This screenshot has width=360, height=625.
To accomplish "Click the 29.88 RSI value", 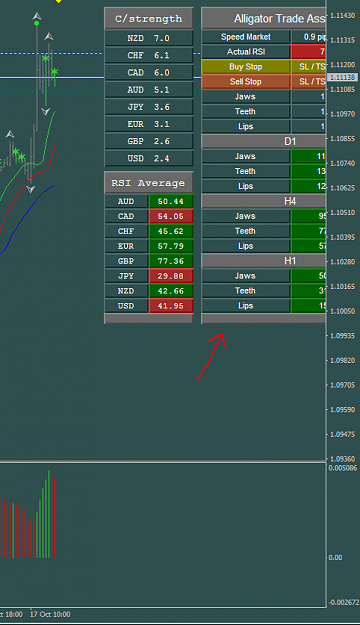I will pos(171,276).
